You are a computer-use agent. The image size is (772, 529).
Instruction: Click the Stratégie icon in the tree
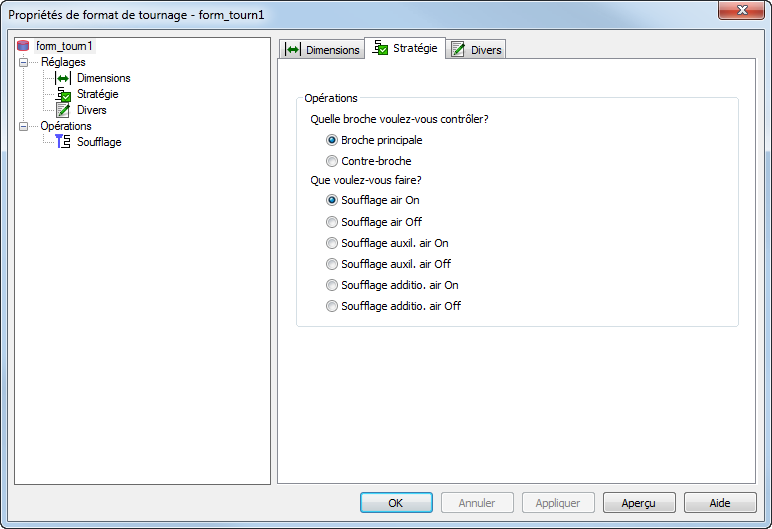click(x=62, y=94)
